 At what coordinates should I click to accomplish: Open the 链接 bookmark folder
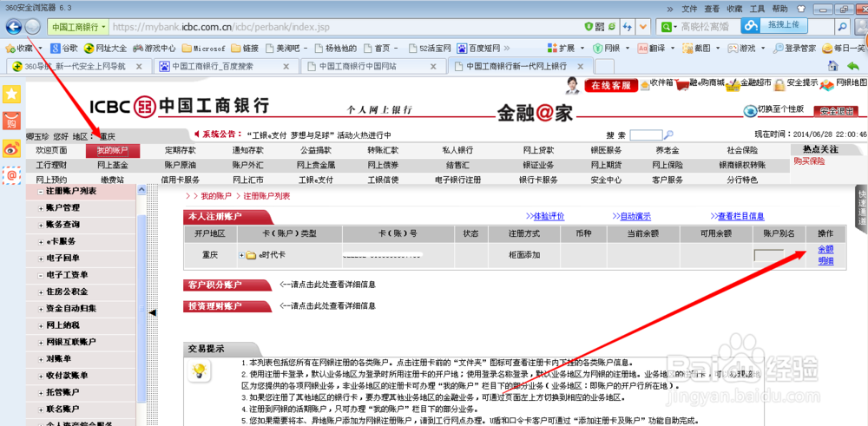point(246,48)
